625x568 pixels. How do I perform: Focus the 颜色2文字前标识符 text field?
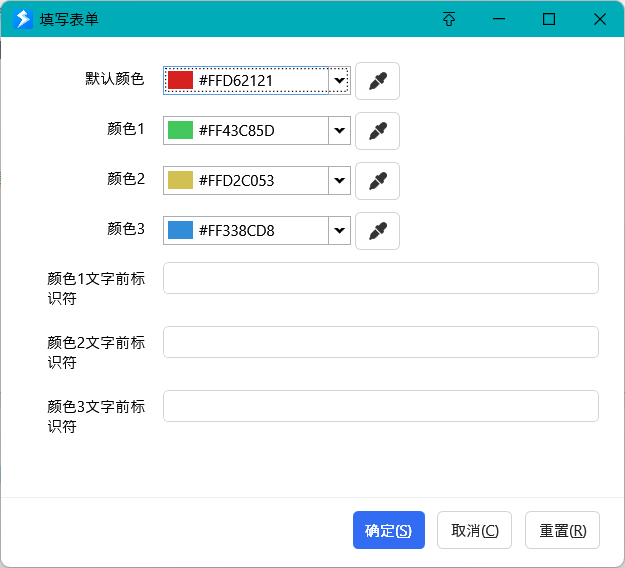(381, 342)
